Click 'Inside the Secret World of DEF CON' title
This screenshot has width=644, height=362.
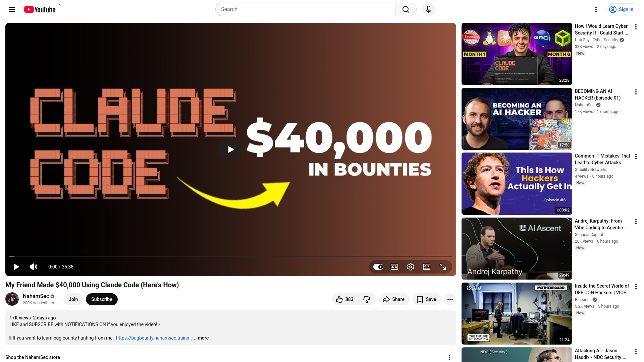click(x=602, y=289)
